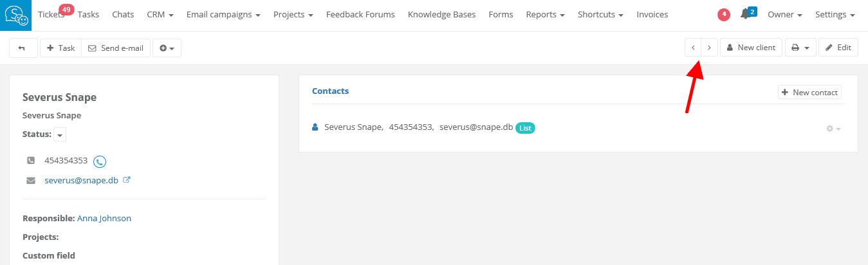The image size is (868, 265).
Task: Open the Tickets section
Action: (51, 14)
